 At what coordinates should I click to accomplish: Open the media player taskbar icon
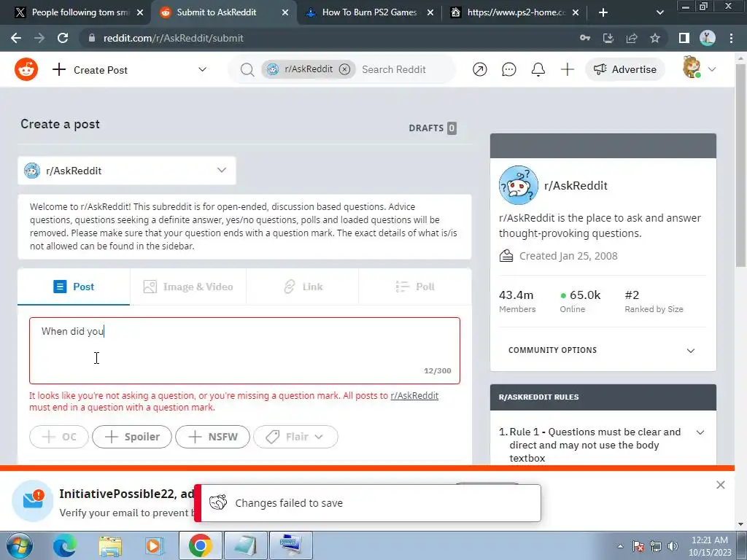[155, 545]
